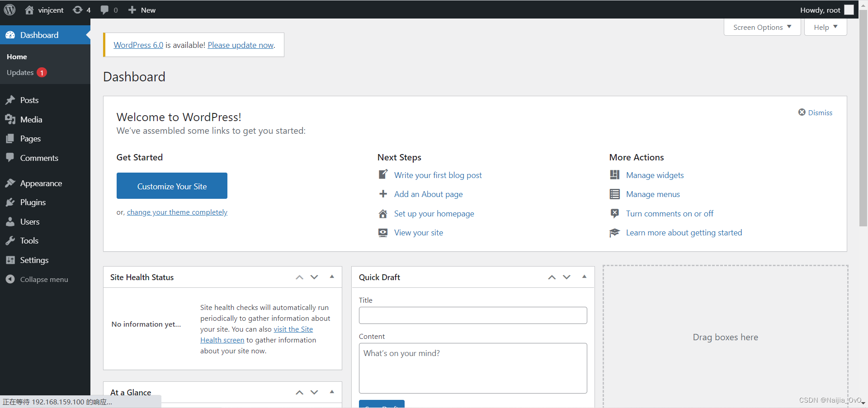Click the pencil icon beside Write your first blog post

[383, 174]
